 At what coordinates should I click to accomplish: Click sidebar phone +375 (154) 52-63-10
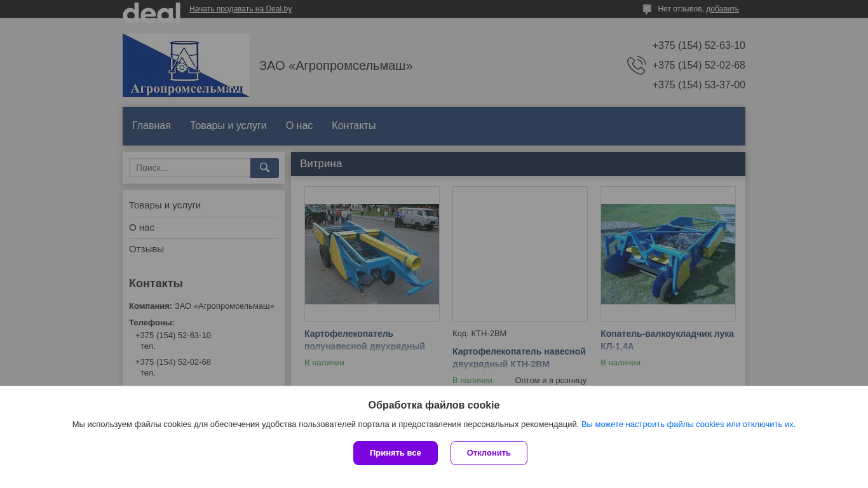(x=173, y=335)
